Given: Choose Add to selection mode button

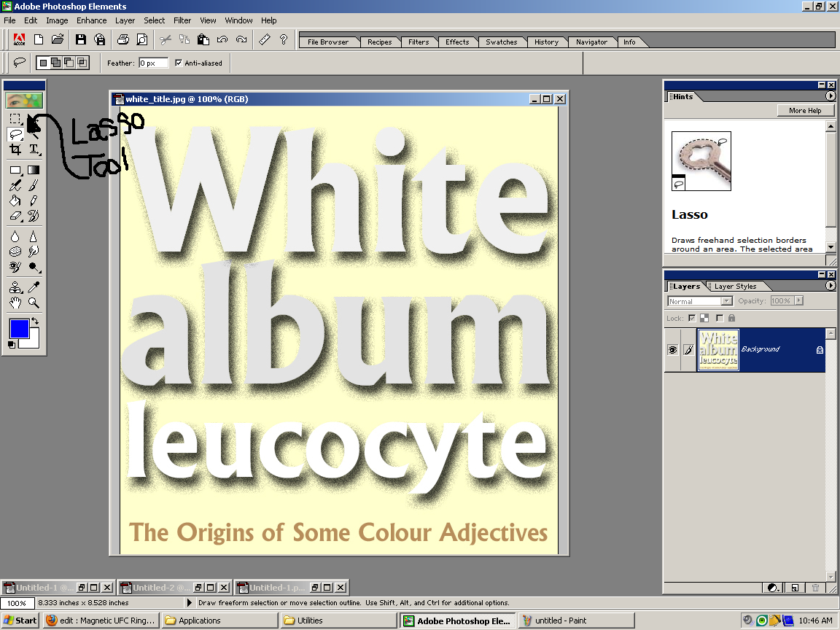Looking at the screenshot, I should point(55,63).
